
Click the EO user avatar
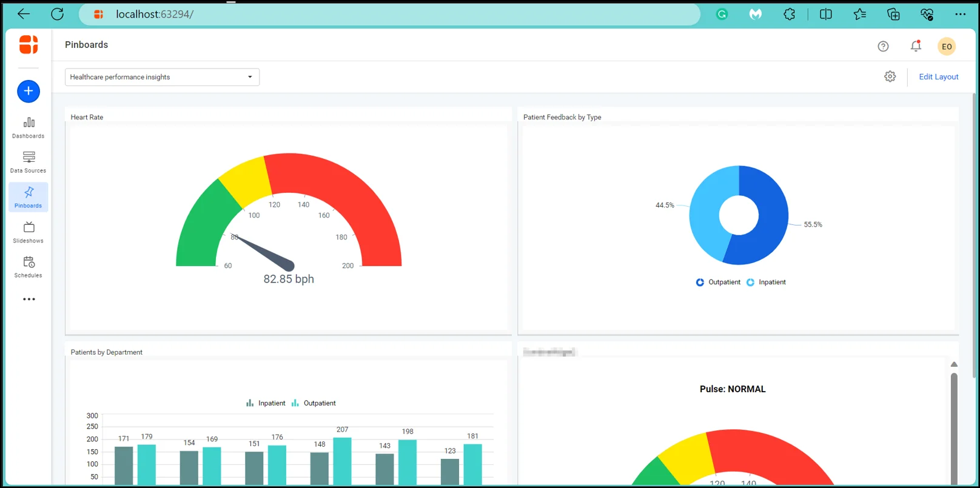pos(946,47)
